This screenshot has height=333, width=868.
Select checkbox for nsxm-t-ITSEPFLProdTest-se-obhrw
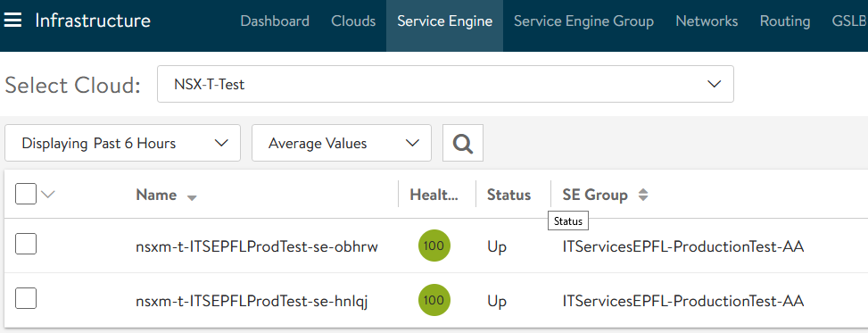click(26, 244)
